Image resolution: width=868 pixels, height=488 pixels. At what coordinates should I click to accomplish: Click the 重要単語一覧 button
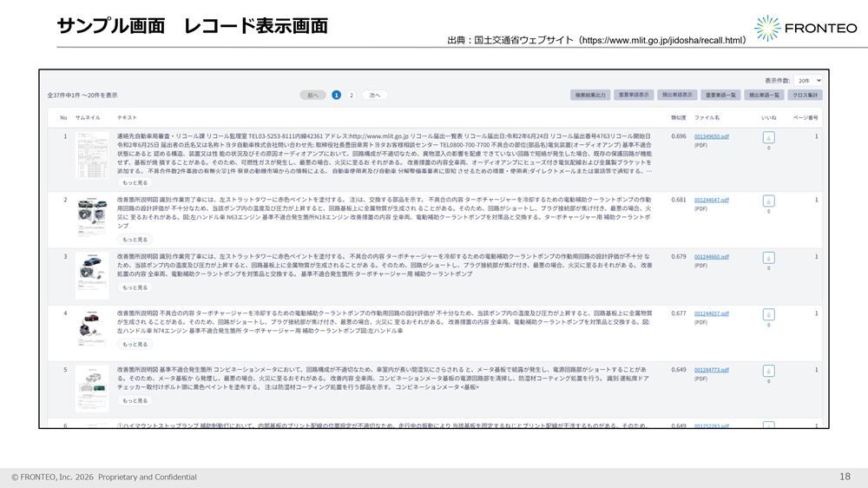coord(720,96)
